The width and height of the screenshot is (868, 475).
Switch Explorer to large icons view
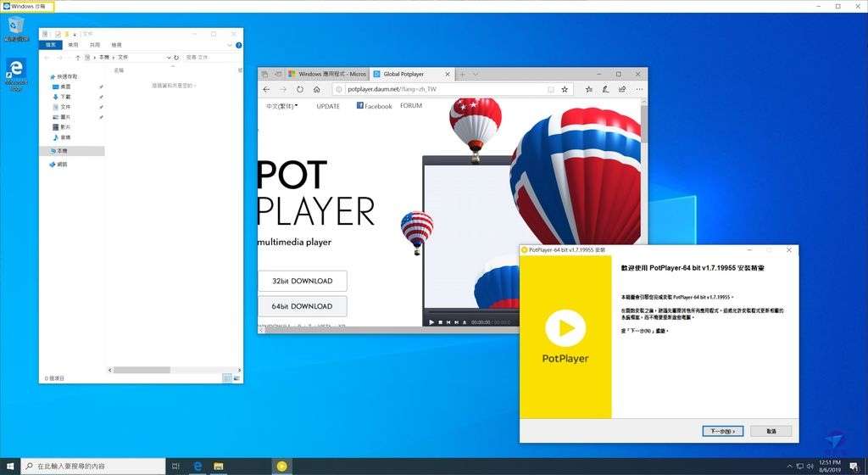(x=237, y=378)
